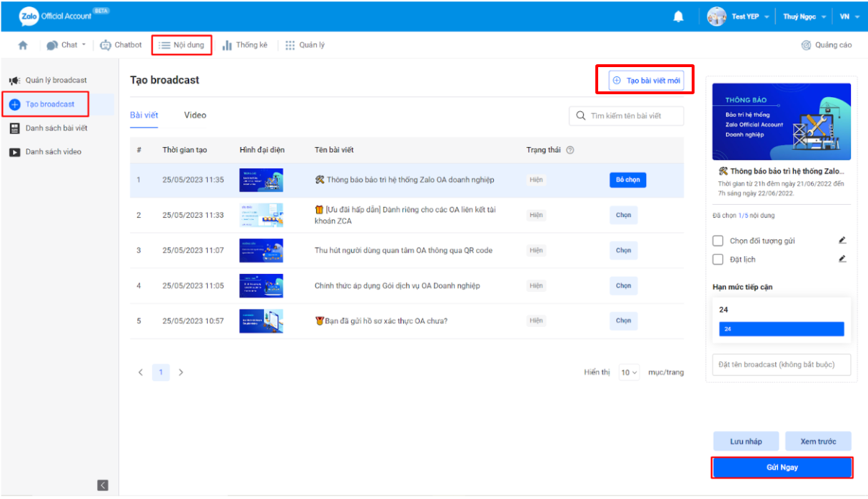Click the Thống kê bar chart icon

click(227, 45)
